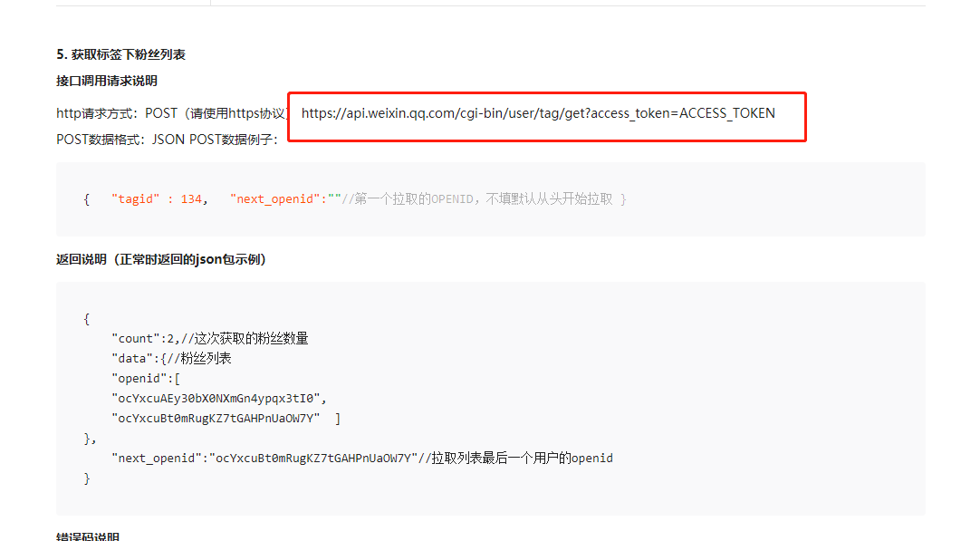Click the gray comment '第一个拉取的OPENID'
Screen dimensions: 980x541
[x=414, y=198]
